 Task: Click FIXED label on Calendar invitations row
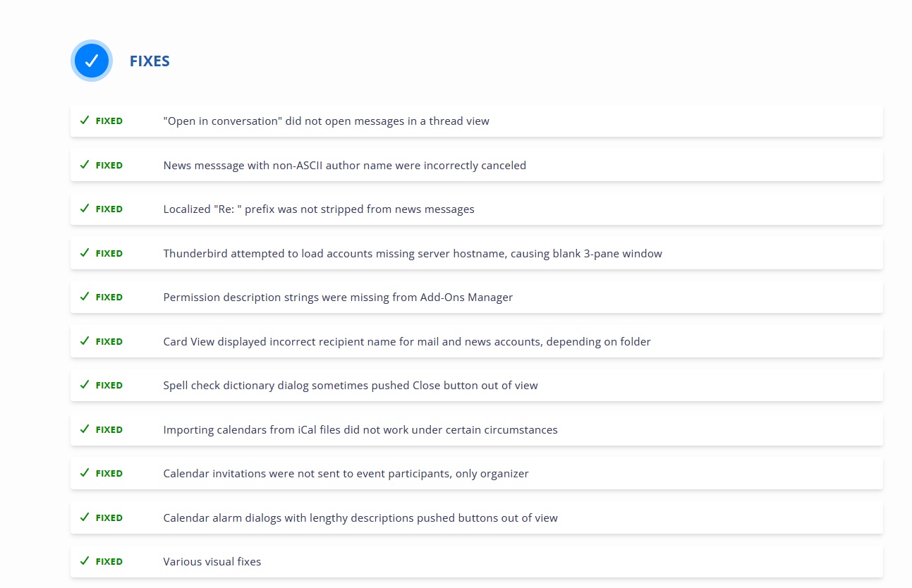point(109,474)
